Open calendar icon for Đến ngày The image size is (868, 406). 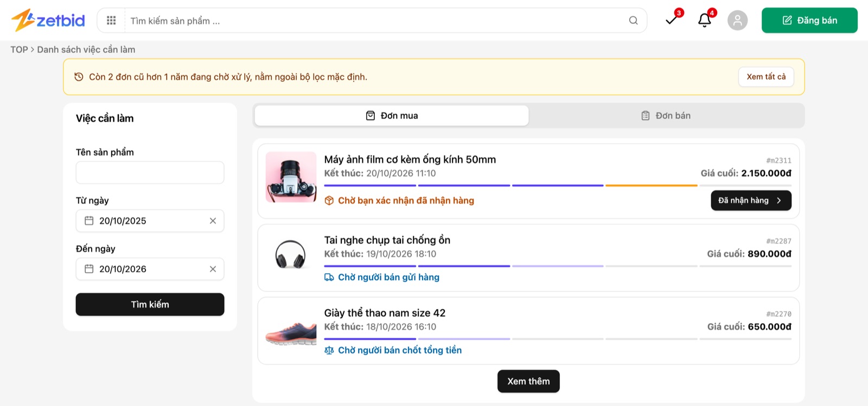pos(90,269)
